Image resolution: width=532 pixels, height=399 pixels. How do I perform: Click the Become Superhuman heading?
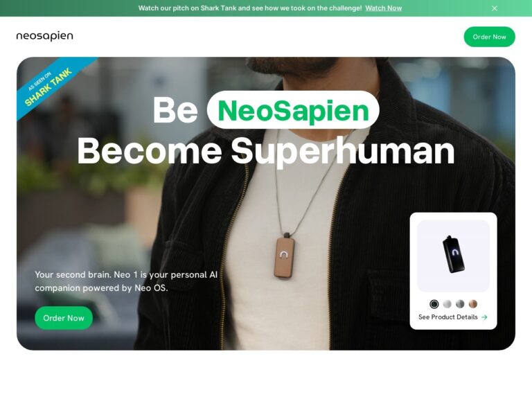point(266,151)
